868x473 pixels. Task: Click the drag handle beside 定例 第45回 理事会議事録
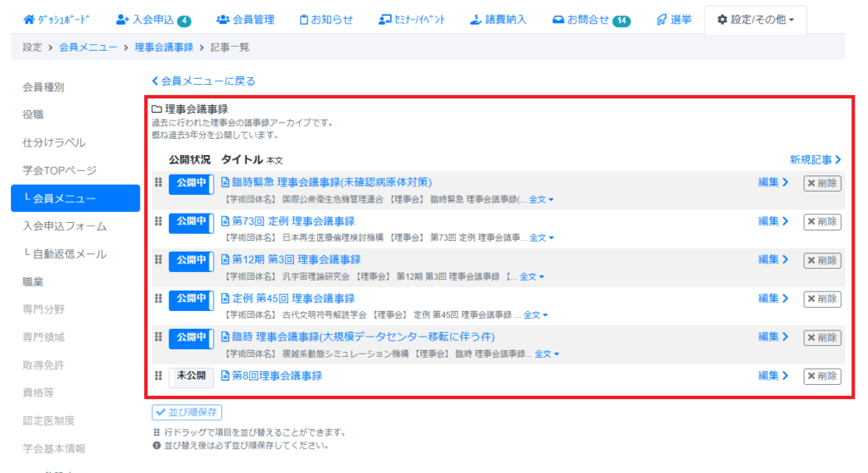(158, 298)
